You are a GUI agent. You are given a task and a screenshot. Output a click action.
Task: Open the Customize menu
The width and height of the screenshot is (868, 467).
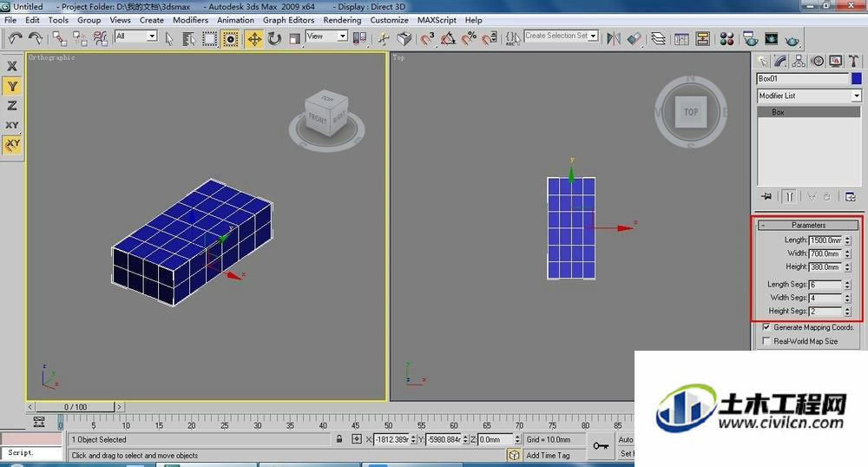click(389, 20)
